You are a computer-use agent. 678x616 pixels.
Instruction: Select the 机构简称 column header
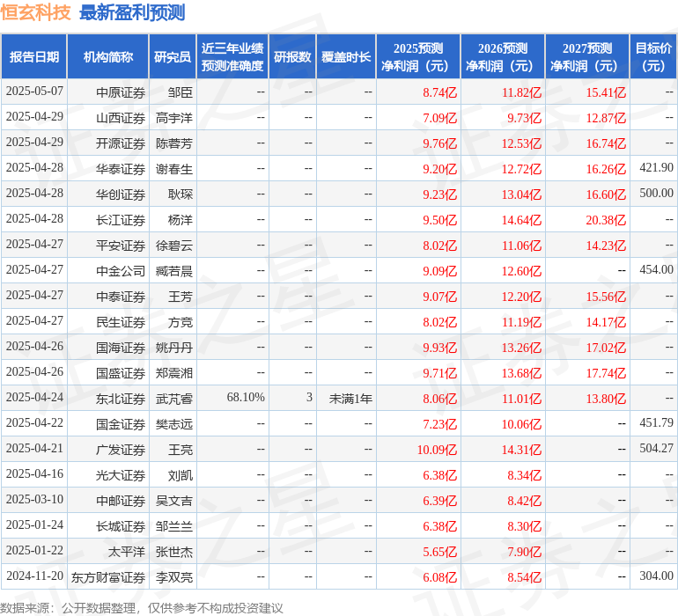tap(108, 56)
